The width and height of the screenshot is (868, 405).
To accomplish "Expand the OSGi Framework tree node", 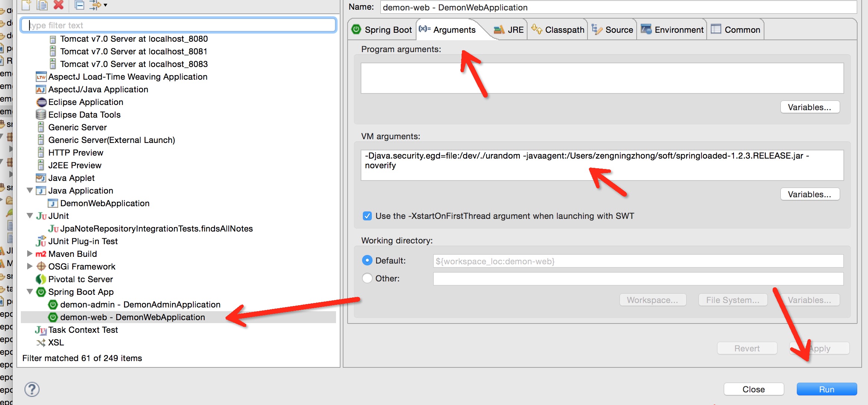I will (x=30, y=266).
